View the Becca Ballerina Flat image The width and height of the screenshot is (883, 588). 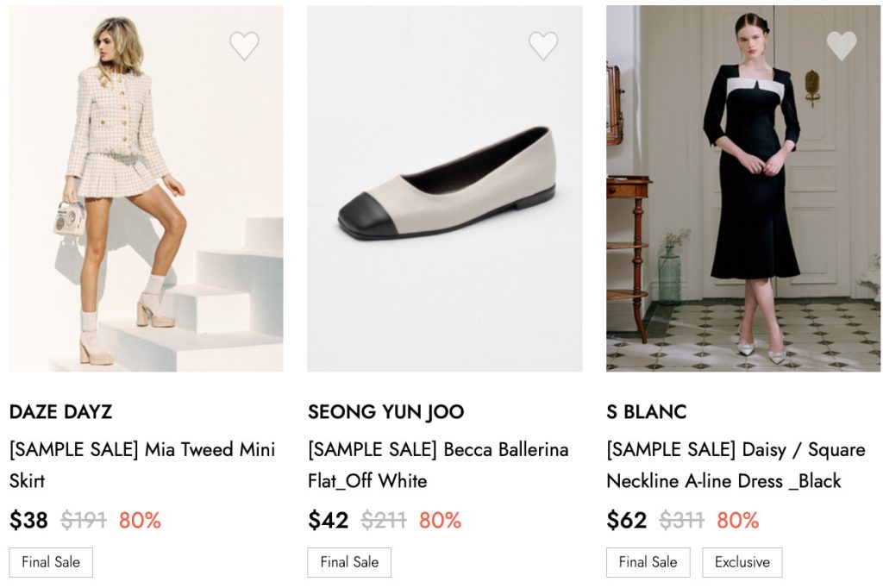pos(444,189)
